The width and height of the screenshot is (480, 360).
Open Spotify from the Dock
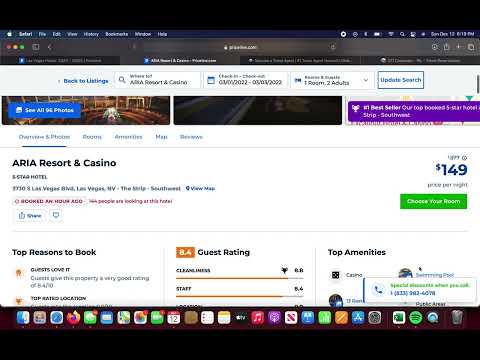(x=415, y=318)
